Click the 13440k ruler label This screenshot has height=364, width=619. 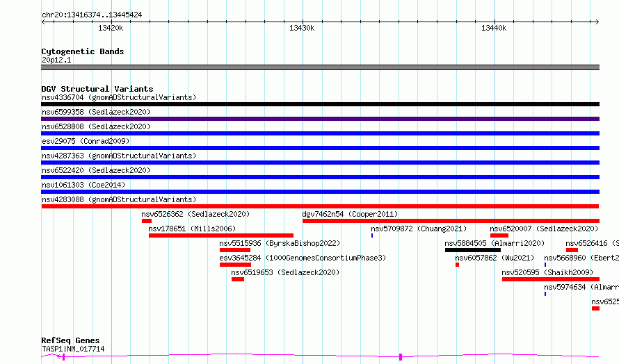coord(494,28)
